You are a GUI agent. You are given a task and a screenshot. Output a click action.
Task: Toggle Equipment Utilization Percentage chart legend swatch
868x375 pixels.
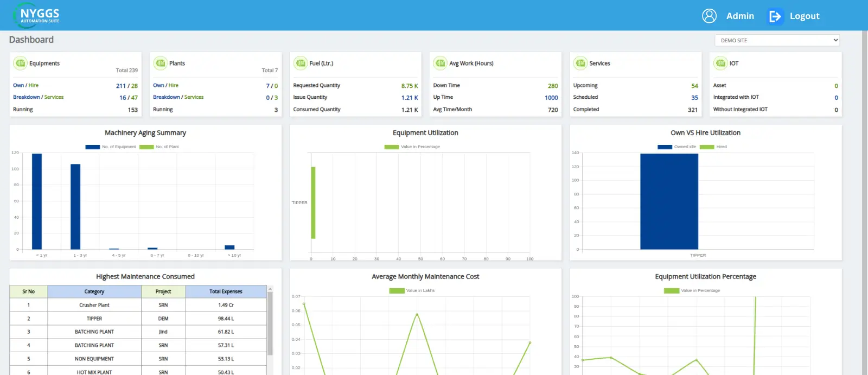pos(672,290)
